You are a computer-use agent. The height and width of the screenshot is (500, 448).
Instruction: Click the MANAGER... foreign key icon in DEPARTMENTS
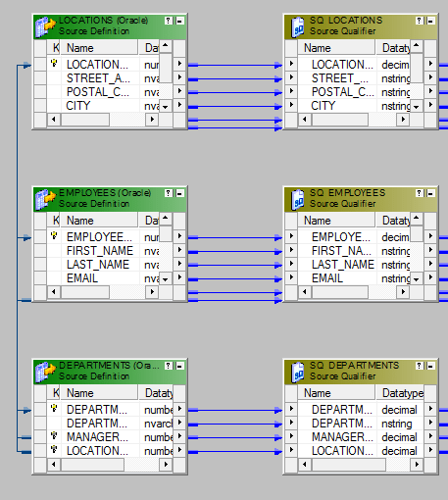point(54,435)
